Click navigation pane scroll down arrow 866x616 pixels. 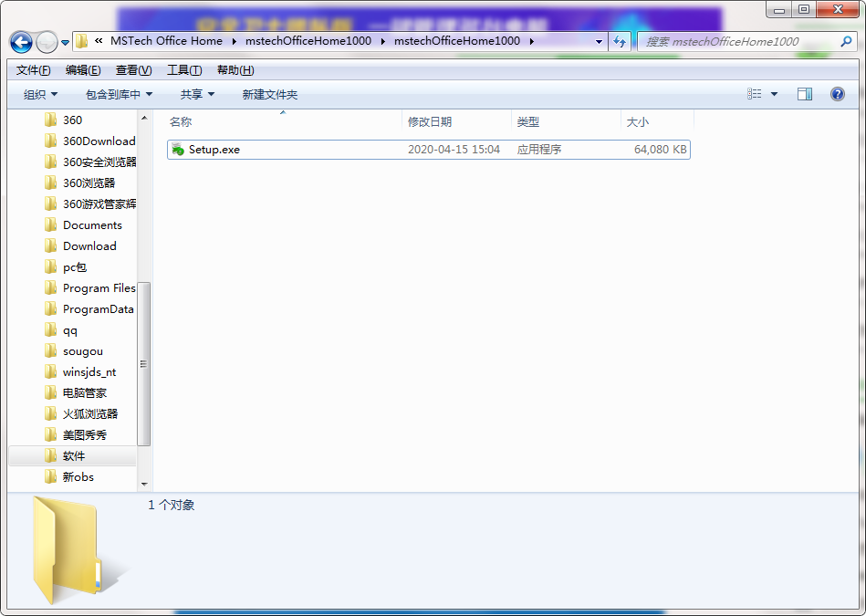click(x=144, y=485)
